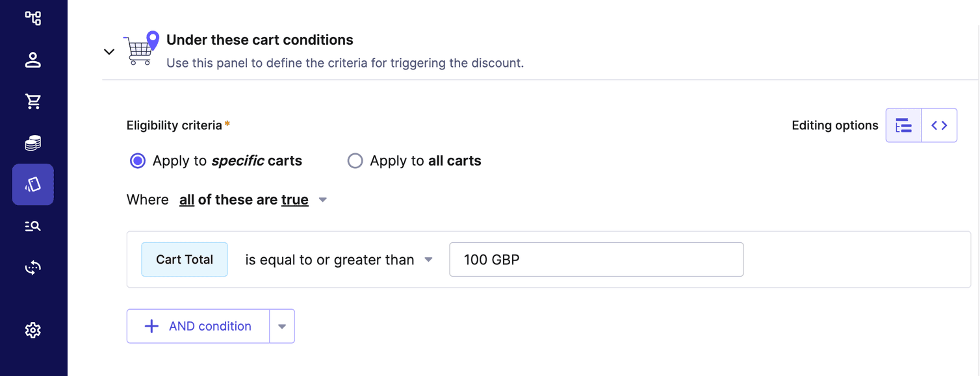Open the audit search icon in sidebar
980x376 pixels.
[x=32, y=226]
